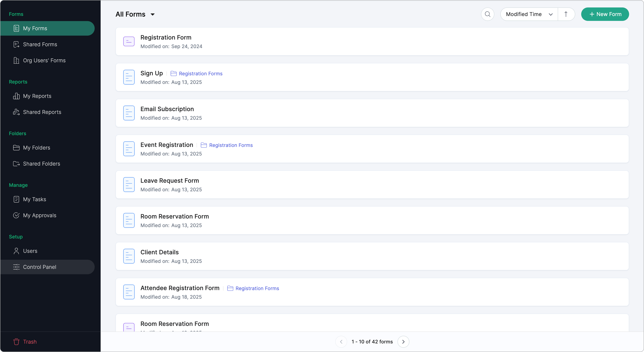The height and width of the screenshot is (352, 644).
Task: Open the Shared Reports item
Action: pyautogui.click(x=42, y=112)
